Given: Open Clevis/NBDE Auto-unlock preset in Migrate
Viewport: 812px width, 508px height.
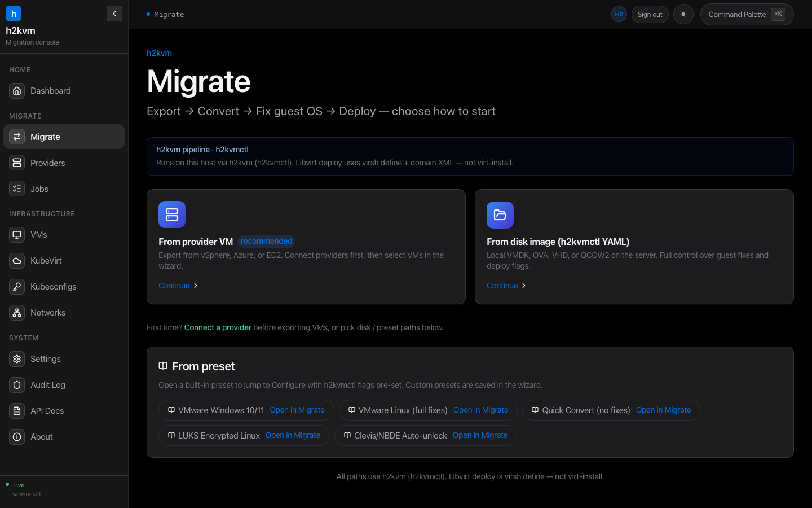Looking at the screenshot, I should point(480,435).
